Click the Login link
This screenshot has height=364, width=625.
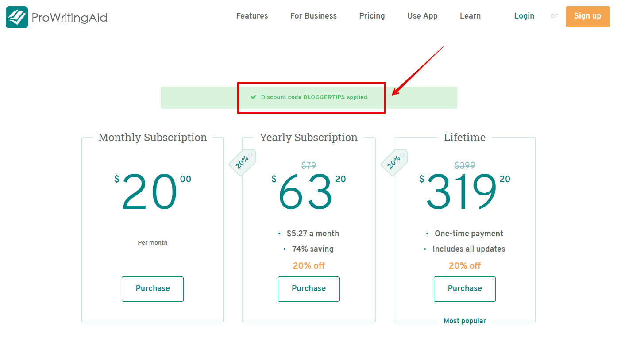pos(524,16)
